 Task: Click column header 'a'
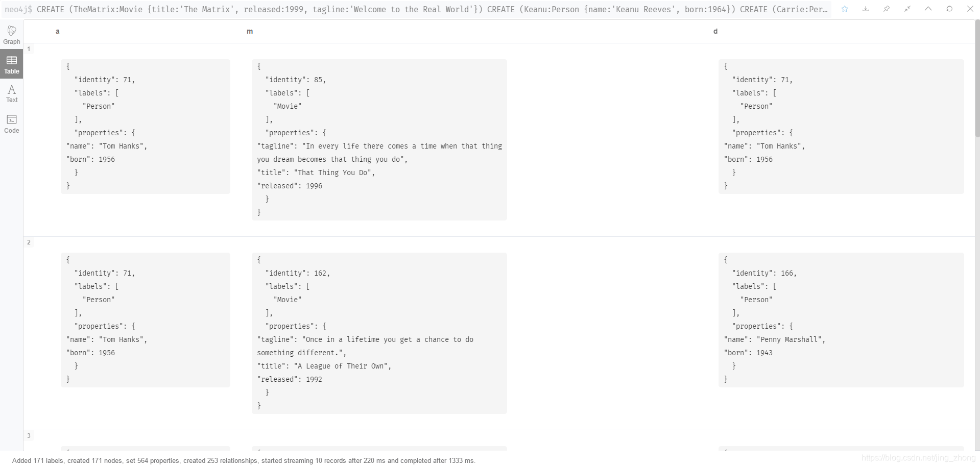pyautogui.click(x=58, y=31)
